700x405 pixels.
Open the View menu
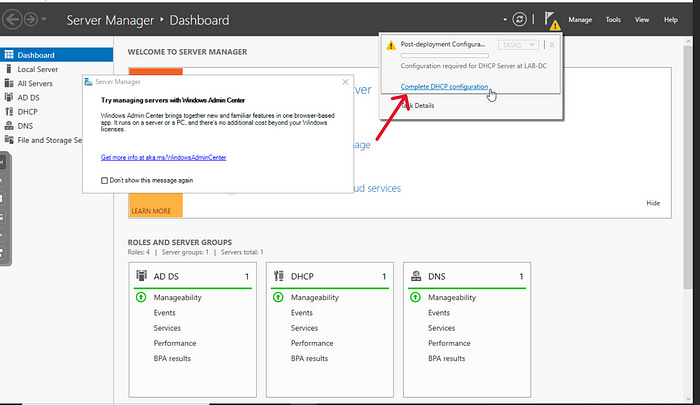point(642,20)
